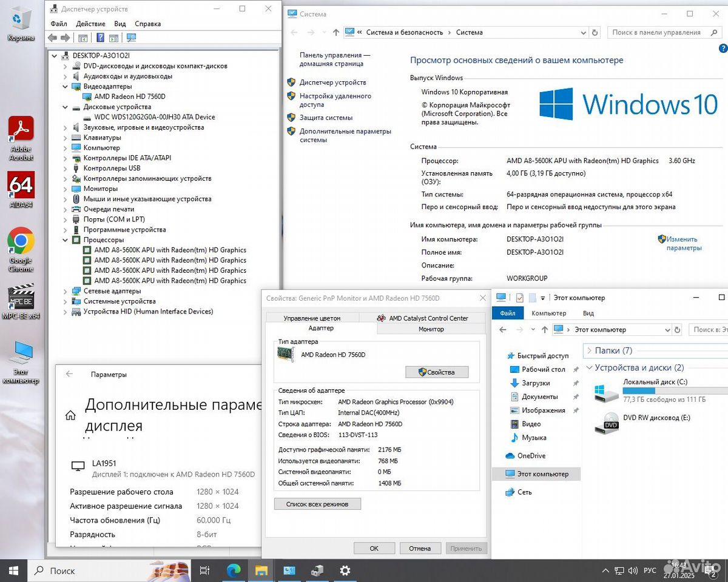Open 'Настройка удаленного доступа' link
The height and width of the screenshot is (582, 728).
point(335,100)
